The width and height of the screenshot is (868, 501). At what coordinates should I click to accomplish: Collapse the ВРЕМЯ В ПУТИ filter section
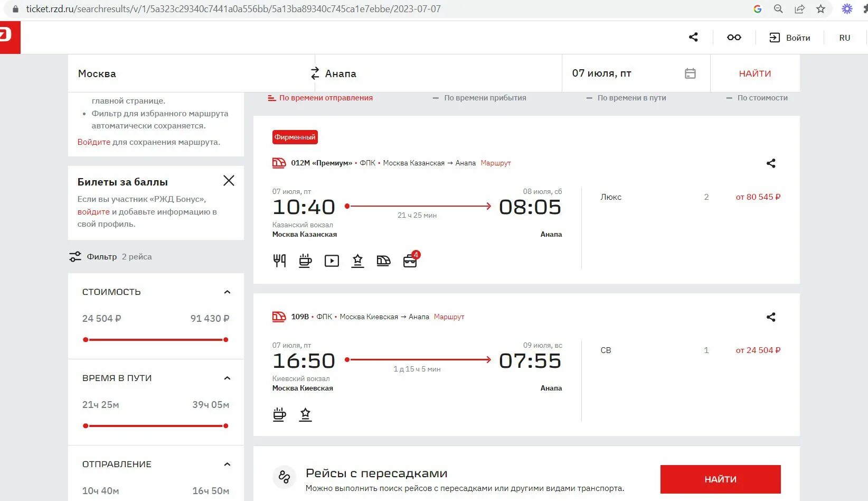coord(227,378)
